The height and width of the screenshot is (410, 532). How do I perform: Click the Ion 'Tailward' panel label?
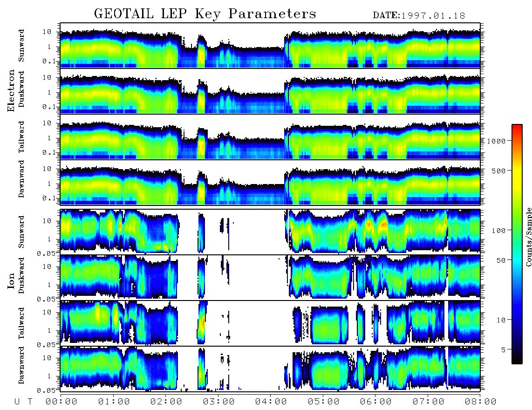tap(21, 323)
